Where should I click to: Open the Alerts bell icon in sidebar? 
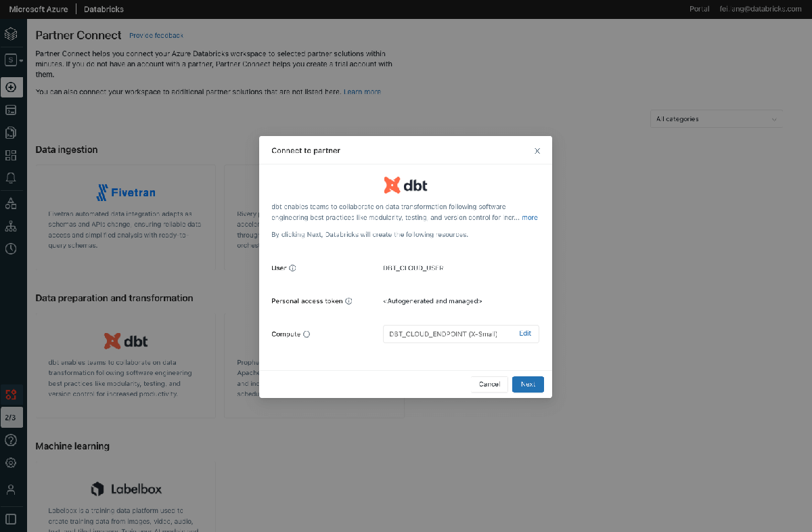(11, 178)
